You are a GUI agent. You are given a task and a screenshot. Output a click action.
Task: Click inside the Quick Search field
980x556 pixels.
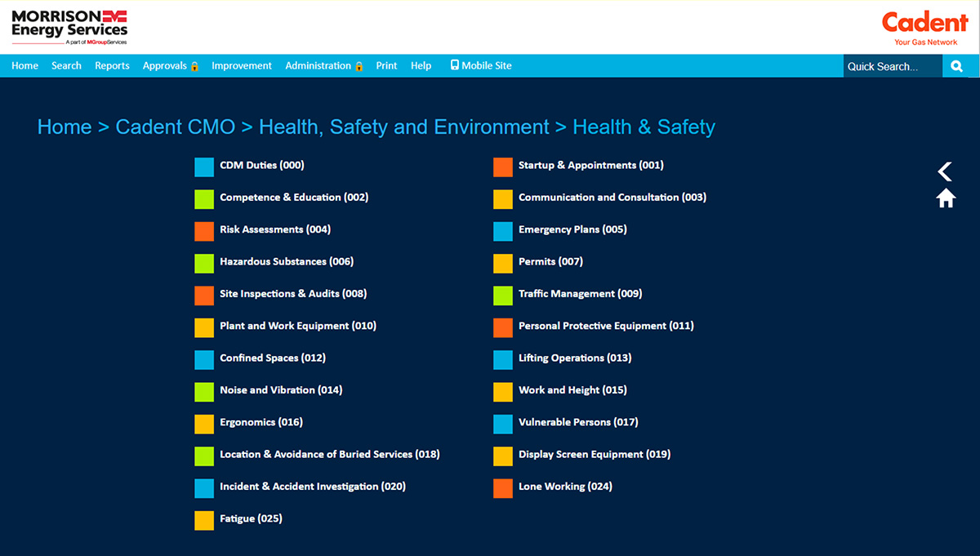pos(893,66)
